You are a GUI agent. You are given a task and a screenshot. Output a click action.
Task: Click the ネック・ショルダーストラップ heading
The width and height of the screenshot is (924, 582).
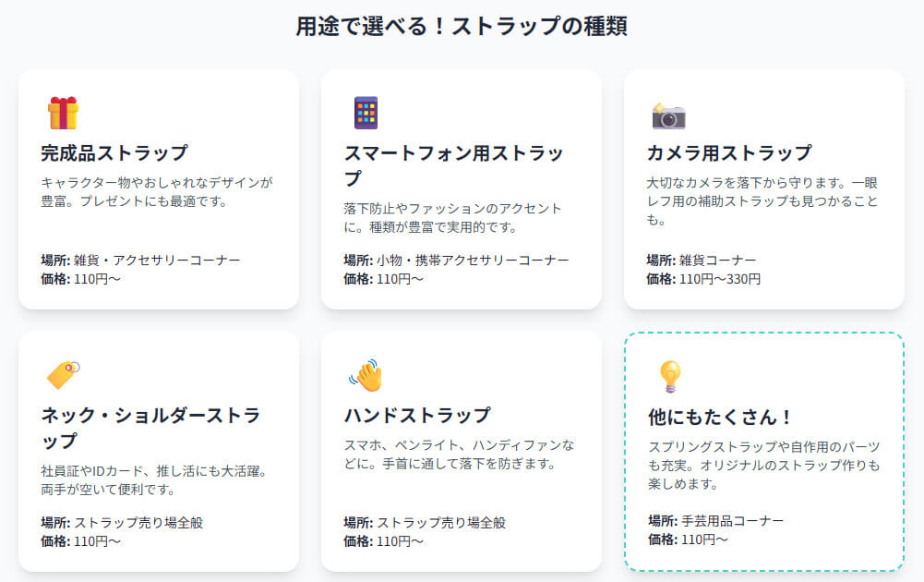(150, 428)
